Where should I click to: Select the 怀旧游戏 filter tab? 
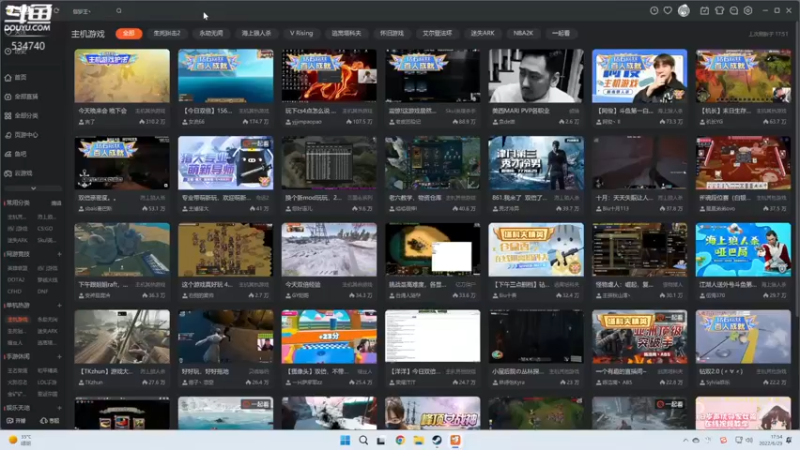point(392,33)
